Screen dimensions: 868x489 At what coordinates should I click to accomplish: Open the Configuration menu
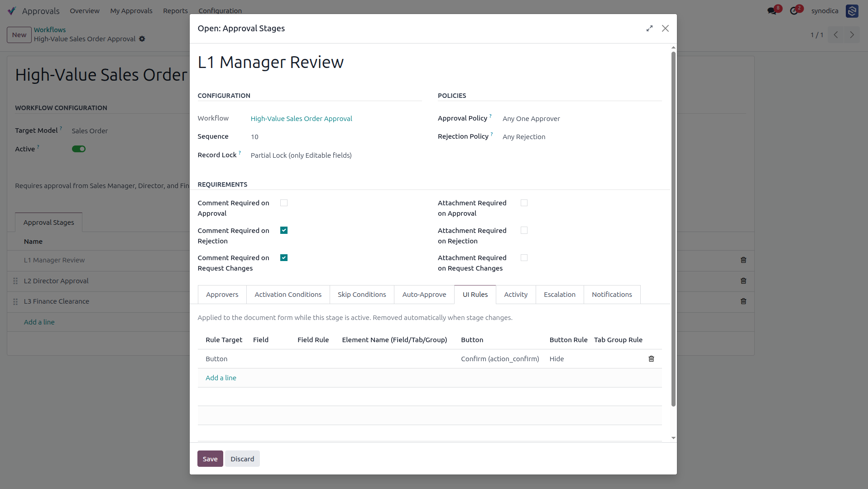coord(220,11)
